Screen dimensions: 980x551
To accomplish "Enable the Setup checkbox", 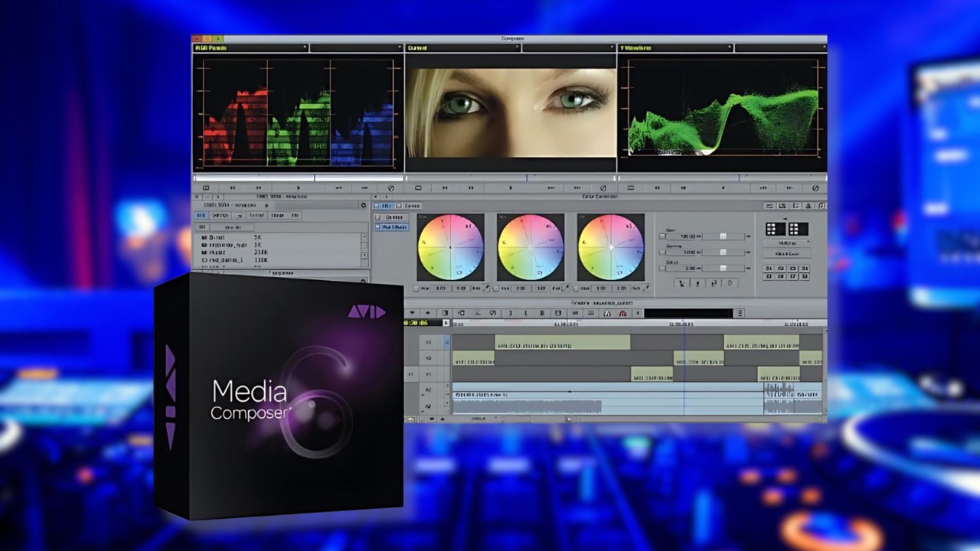I will click(x=662, y=268).
